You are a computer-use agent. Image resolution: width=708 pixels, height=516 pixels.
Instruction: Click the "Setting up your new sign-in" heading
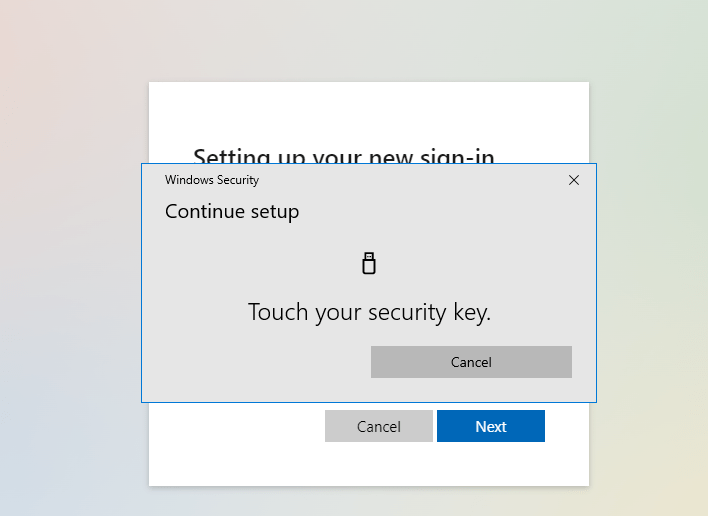[x=343, y=156]
